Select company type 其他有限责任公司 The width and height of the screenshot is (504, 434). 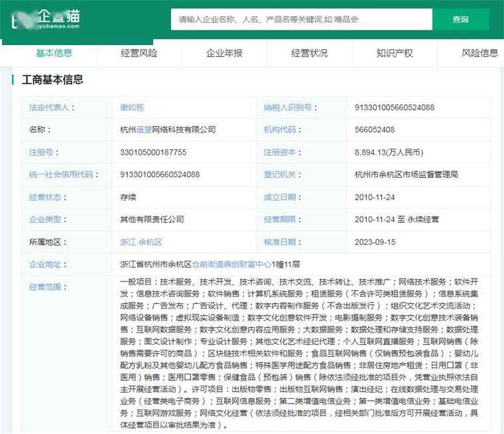click(x=152, y=220)
